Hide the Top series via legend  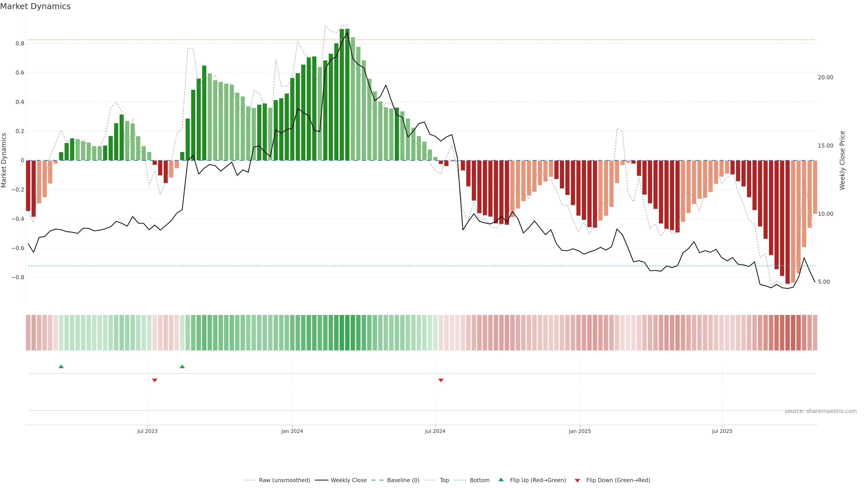[444, 480]
